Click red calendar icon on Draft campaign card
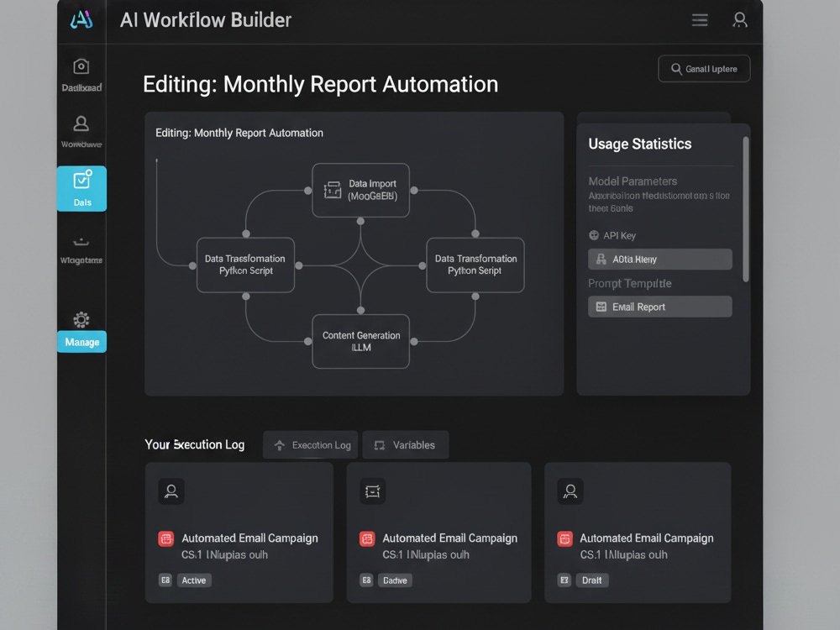 pos(564,538)
